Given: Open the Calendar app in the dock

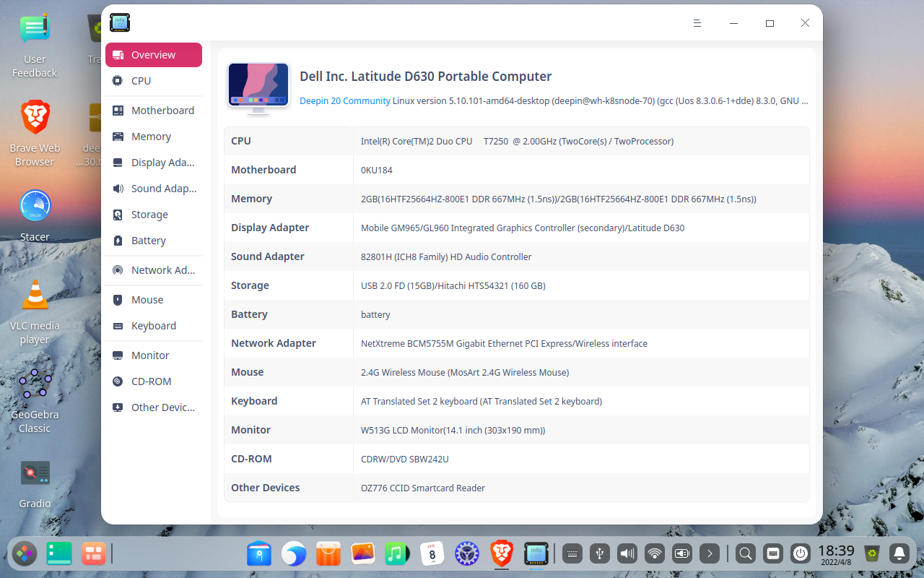Looking at the screenshot, I should point(432,554).
